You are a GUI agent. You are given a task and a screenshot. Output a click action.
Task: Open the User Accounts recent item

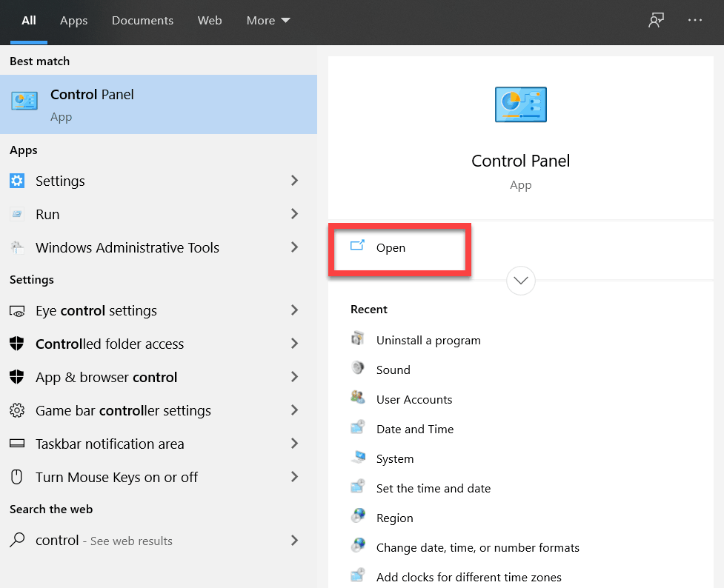pos(414,400)
